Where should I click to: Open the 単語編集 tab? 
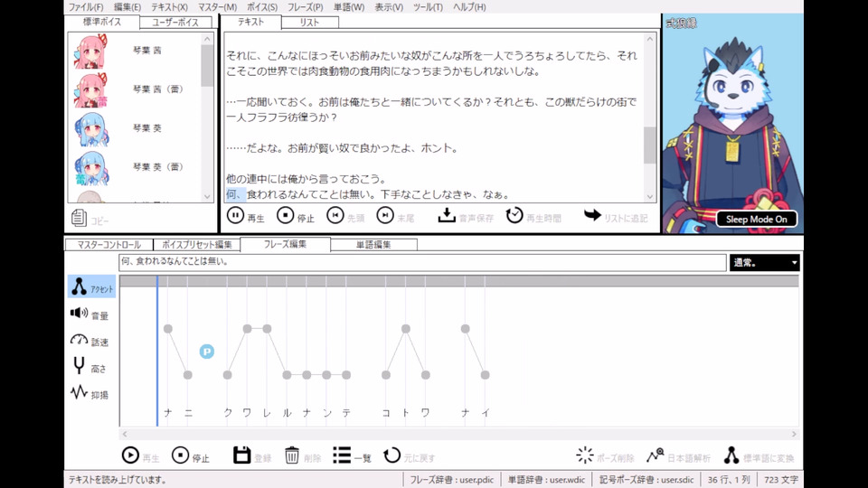(373, 245)
